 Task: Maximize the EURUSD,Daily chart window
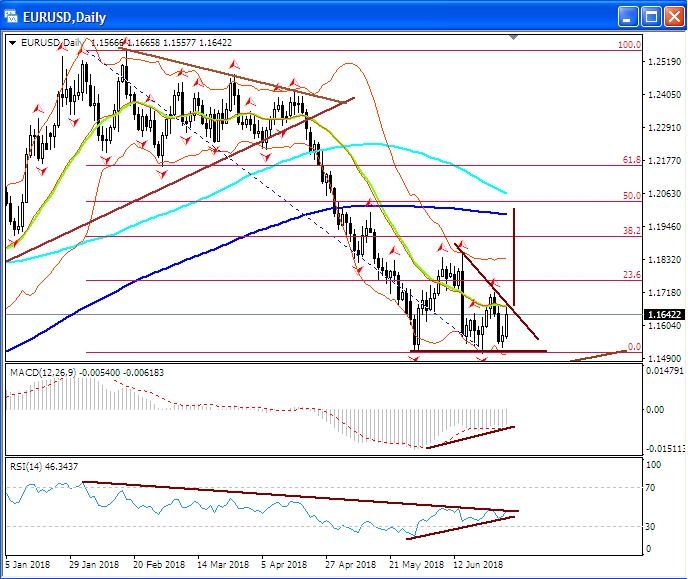tap(650, 15)
